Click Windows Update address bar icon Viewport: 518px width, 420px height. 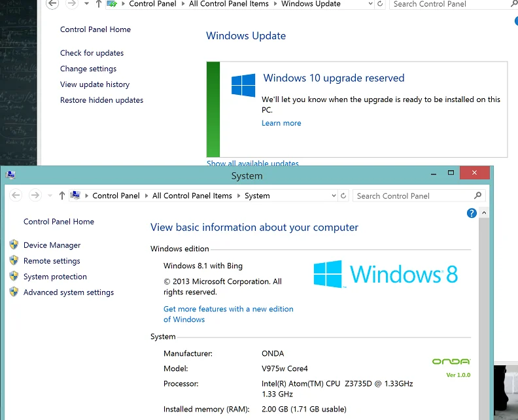[112, 4]
